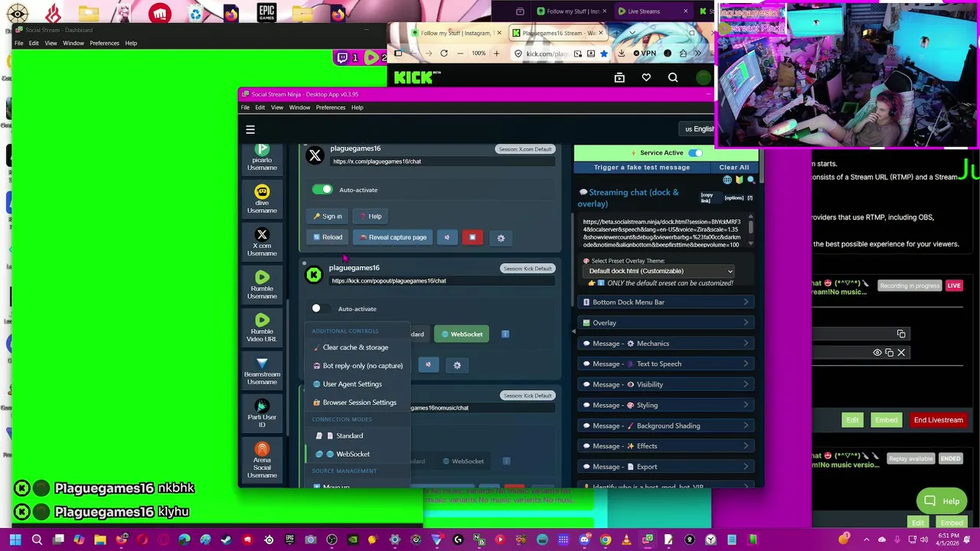980x551 pixels.
Task: Reload the X.com source
Action: coord(328,237)
